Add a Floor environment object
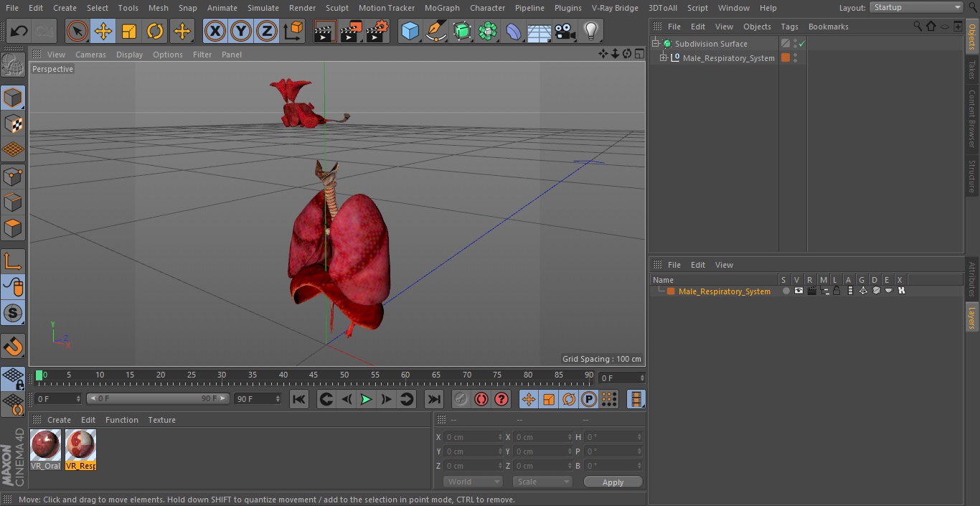Image resolution: width=980 pixels, height=506 pixels. point(540,31)
